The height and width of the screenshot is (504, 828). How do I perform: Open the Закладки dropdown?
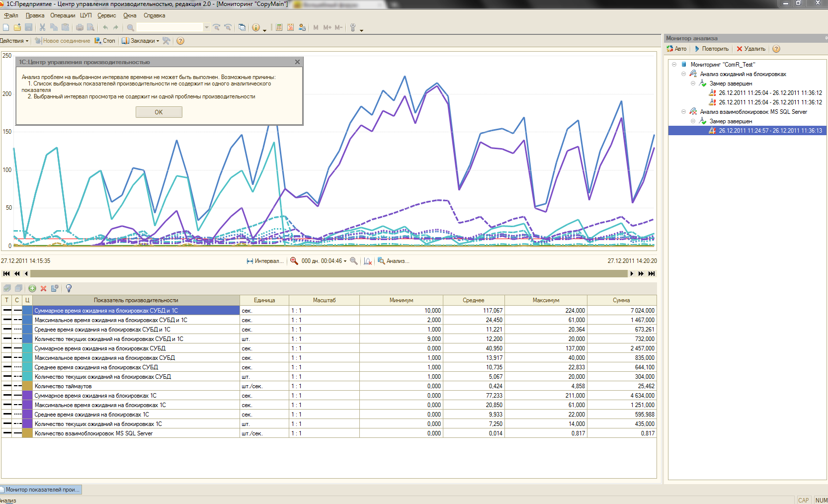141,41
